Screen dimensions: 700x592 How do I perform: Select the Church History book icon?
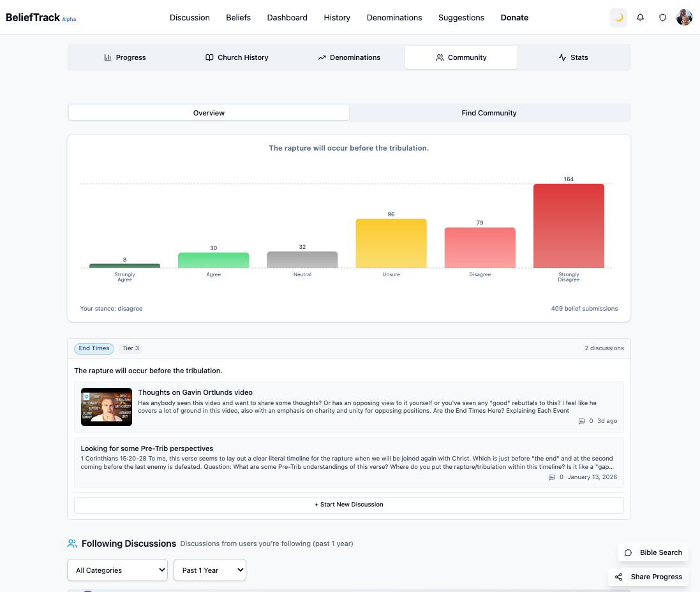tap(210, 57)
